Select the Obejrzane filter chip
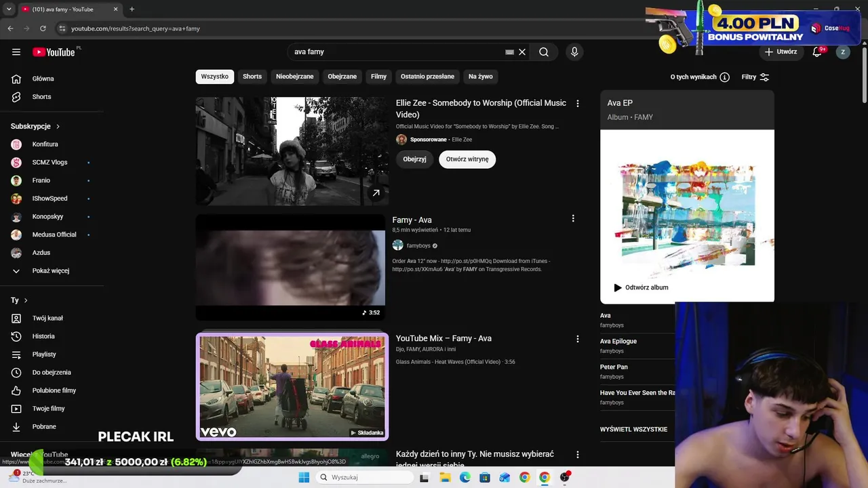Screen dimensions: 868x488 click(342, 77)
